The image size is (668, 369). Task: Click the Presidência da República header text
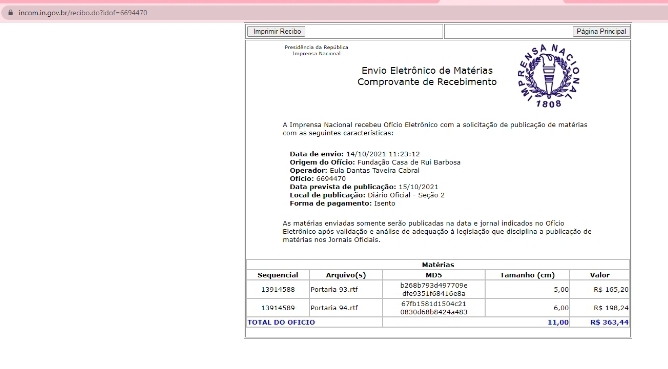click(316, 47)
